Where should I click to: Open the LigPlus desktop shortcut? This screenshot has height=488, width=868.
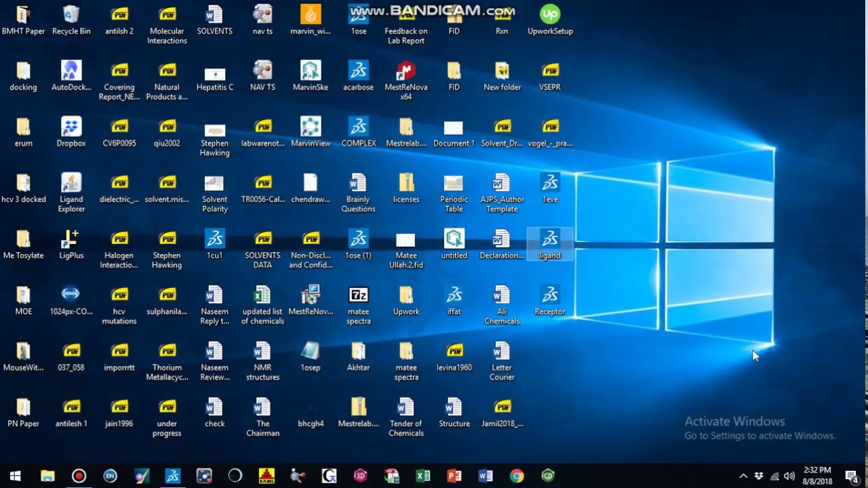(71, 245)
